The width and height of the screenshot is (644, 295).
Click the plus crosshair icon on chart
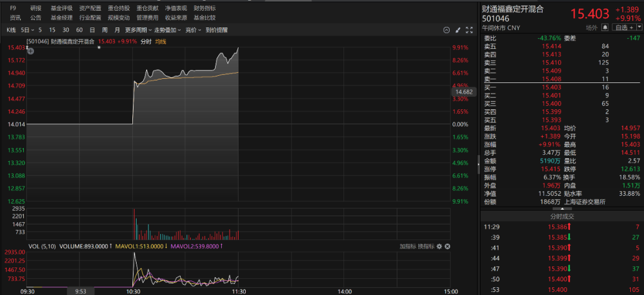[x=30, y=51]
